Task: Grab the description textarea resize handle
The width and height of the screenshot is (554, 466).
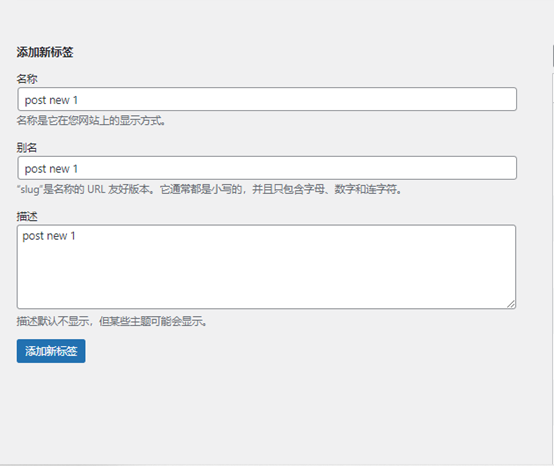Action: (x=511, y=304)
